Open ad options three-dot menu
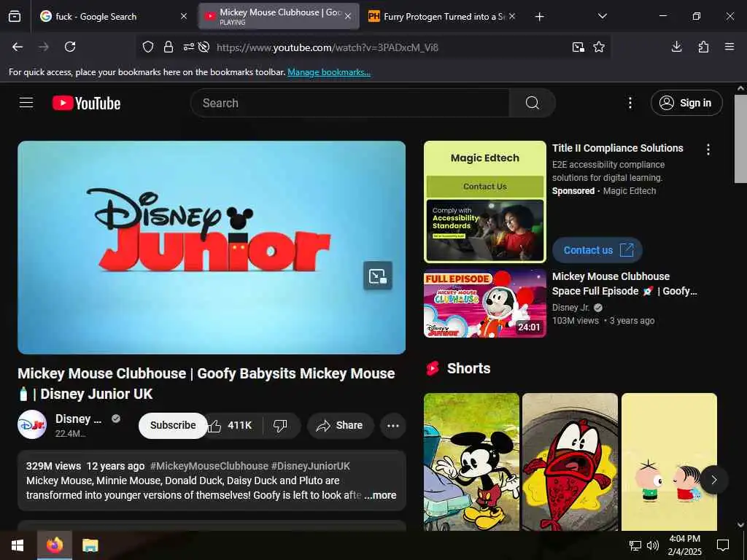747x560 pixels. 708,149
